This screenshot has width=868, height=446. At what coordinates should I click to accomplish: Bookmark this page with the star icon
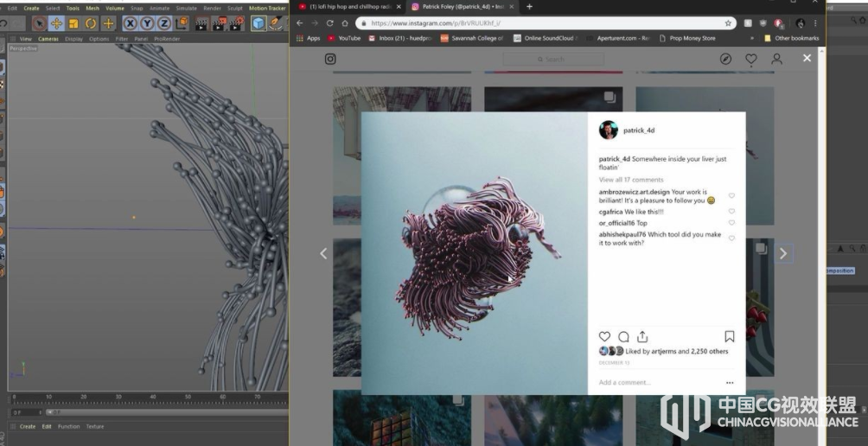point(728,23)
